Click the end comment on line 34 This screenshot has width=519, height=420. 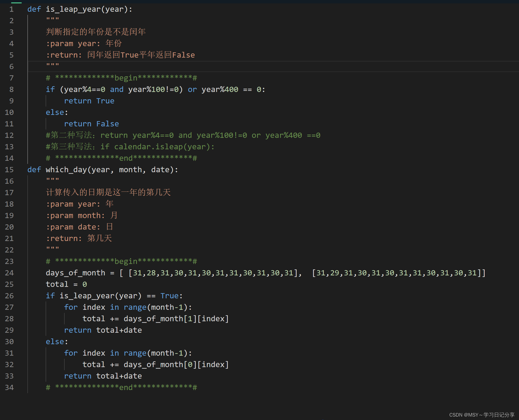[x=121, y=387]
